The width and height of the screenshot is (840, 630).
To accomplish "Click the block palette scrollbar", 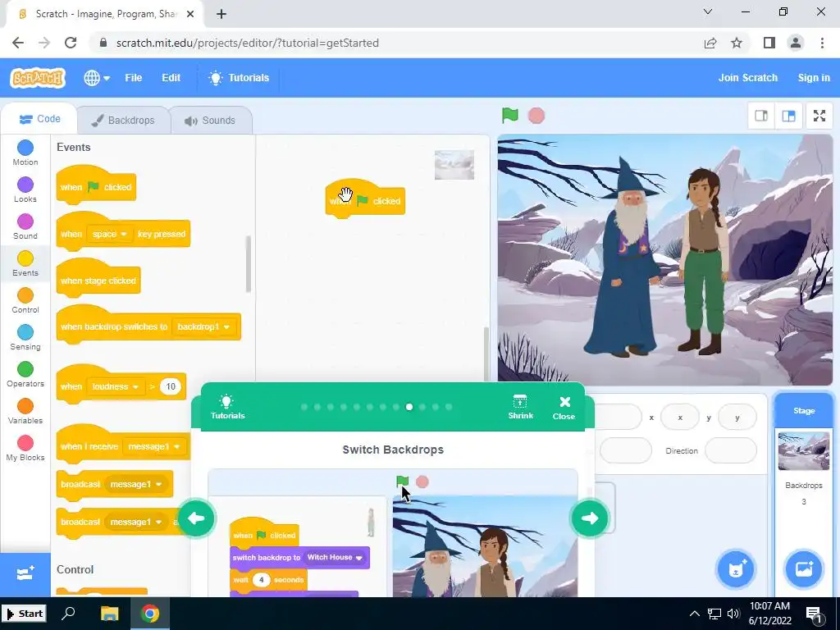I will (248, 263).
